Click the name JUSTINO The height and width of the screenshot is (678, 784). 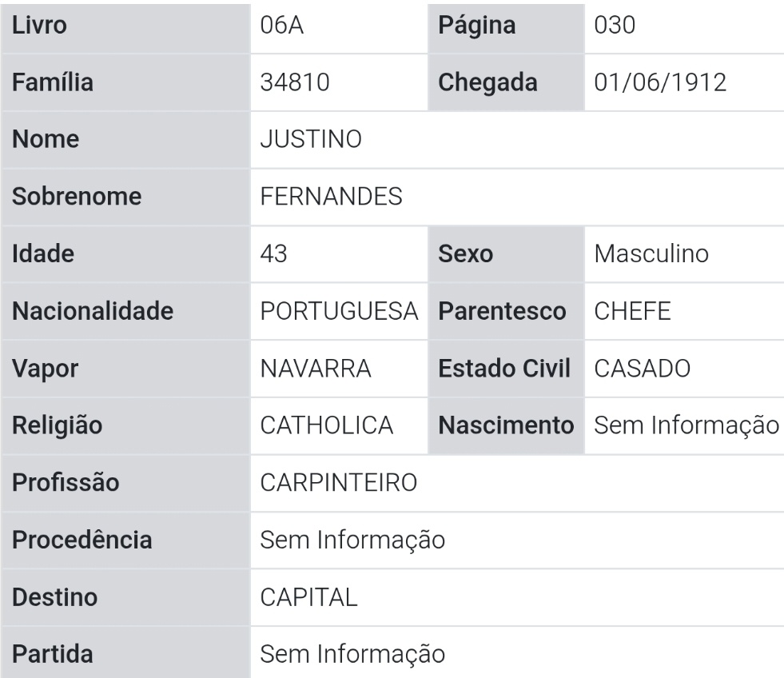coord(312,140)
